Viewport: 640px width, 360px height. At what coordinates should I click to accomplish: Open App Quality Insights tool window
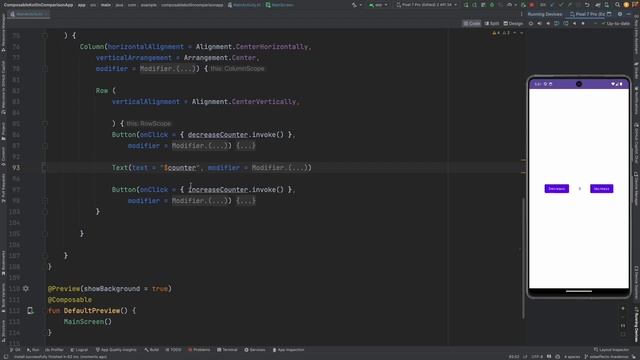116,350
